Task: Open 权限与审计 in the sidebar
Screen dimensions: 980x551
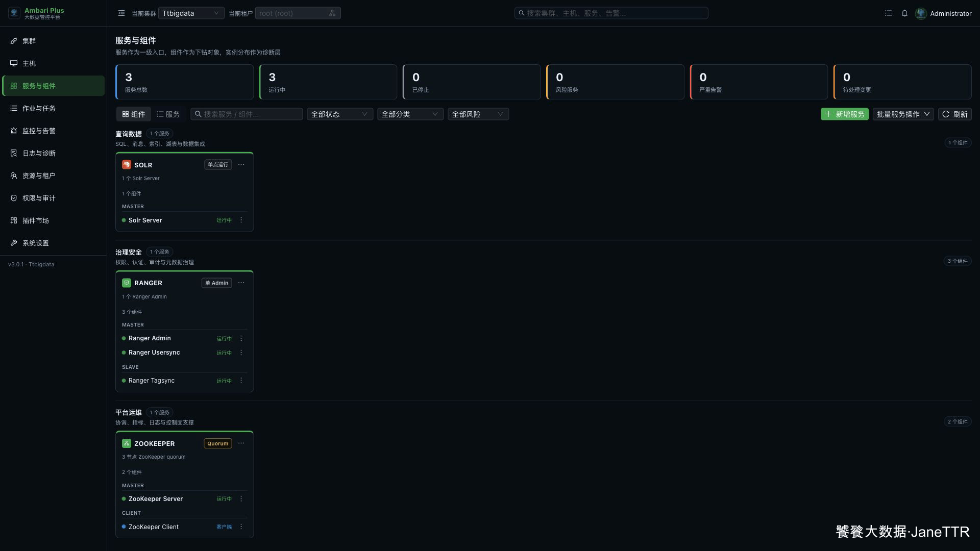Action: coord(53,198)
